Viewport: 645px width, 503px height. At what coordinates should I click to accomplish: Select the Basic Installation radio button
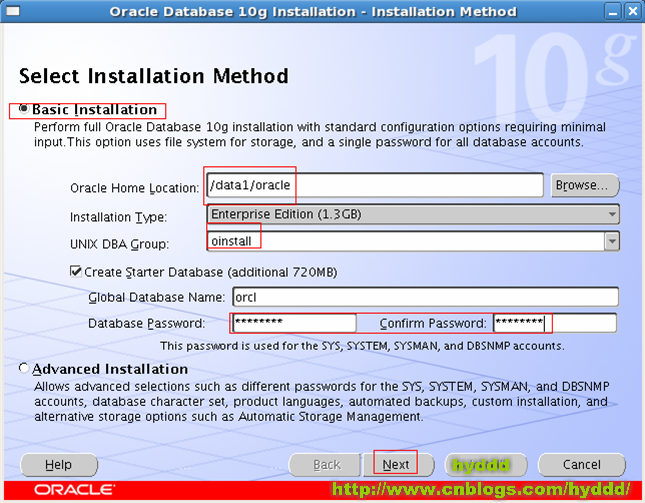pyautogui.click(x=24, y=109)
